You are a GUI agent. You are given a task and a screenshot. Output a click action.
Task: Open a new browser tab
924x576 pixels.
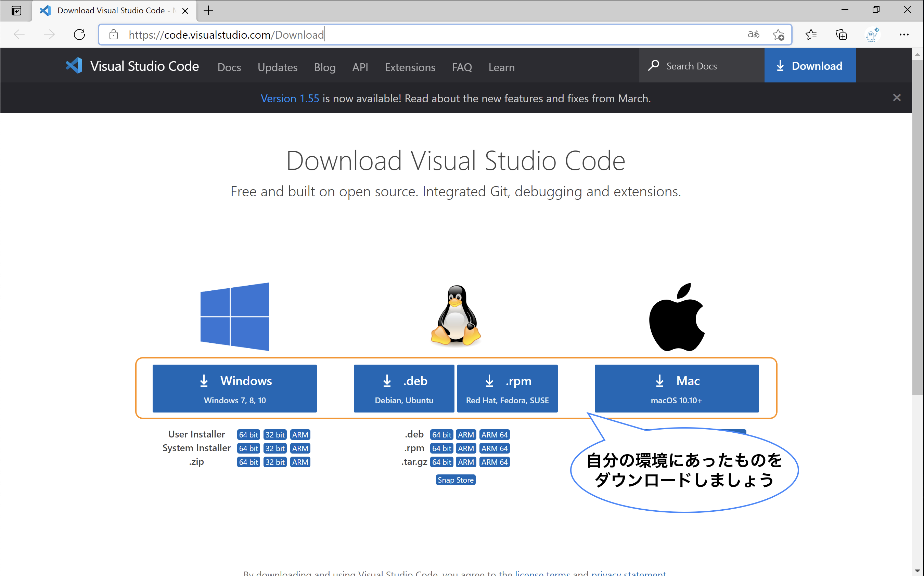tap(208, 11)
